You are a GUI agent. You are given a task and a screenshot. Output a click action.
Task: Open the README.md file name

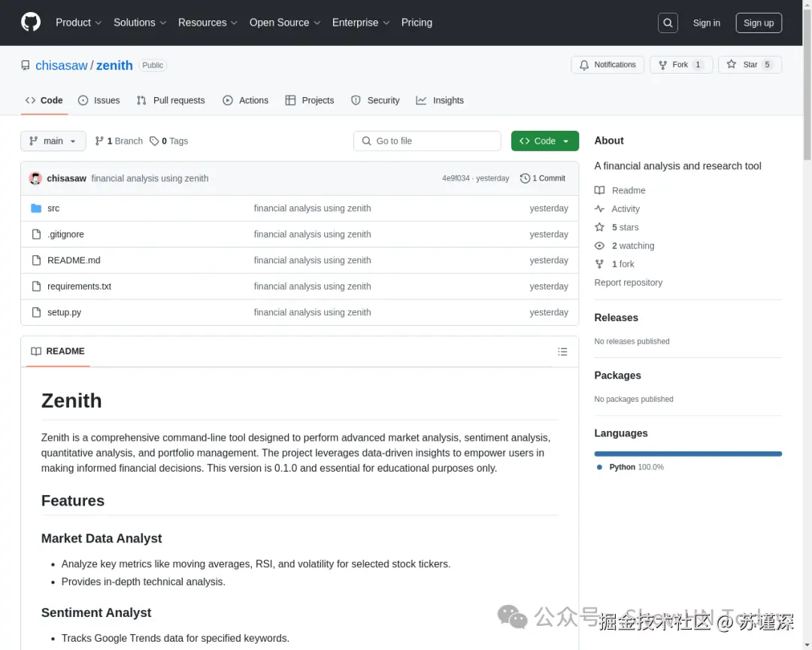[74, 260]
